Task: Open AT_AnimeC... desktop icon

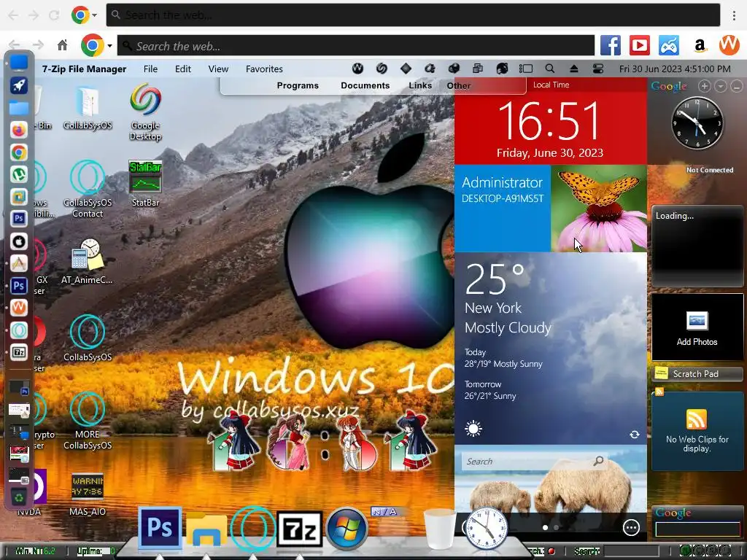Action: click(x=88, y=262)
